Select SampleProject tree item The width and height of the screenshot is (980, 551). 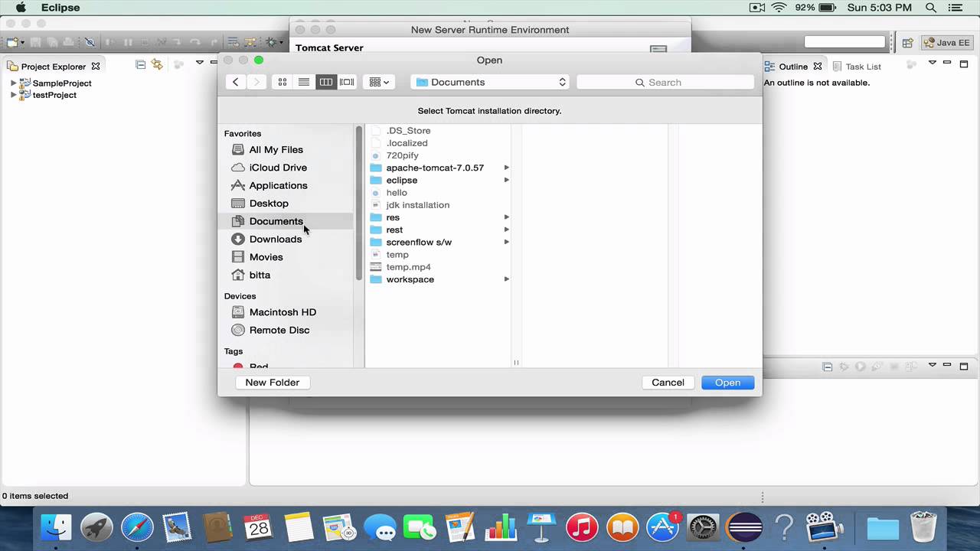[61, 83]
